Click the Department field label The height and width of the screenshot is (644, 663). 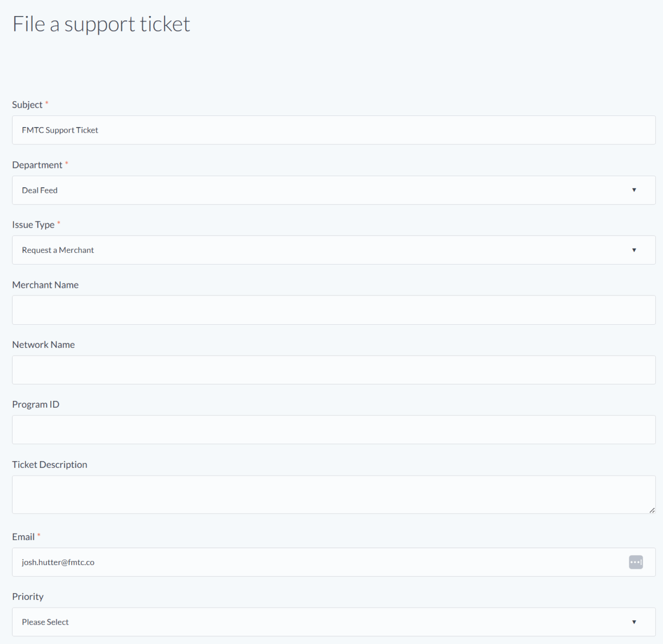click(x=37, y=165)
